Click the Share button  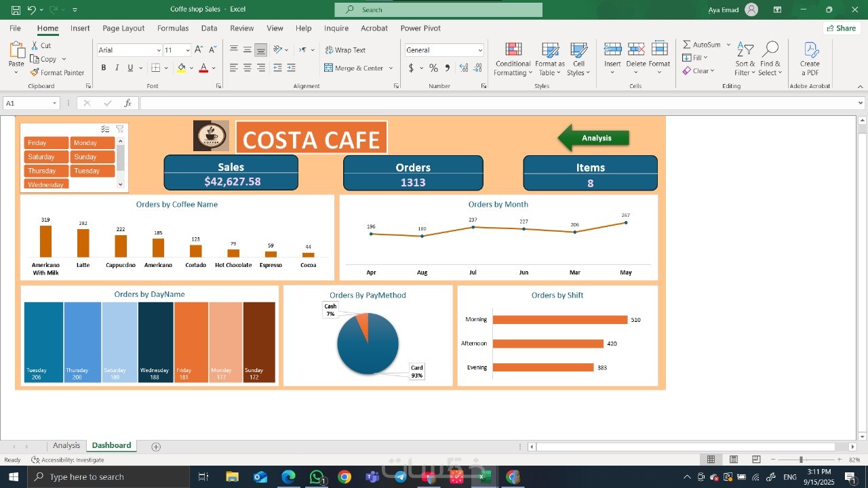pyautogui.click(x=842, y=28)
